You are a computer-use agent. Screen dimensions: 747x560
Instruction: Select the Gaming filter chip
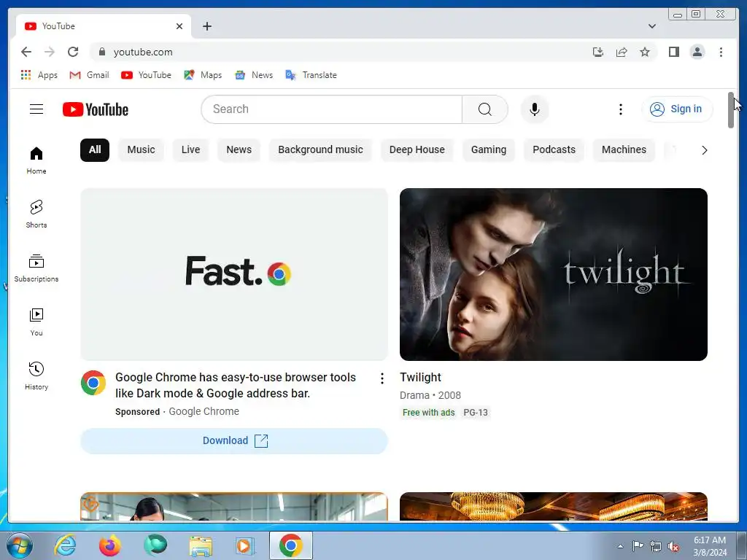click(488, 150)
